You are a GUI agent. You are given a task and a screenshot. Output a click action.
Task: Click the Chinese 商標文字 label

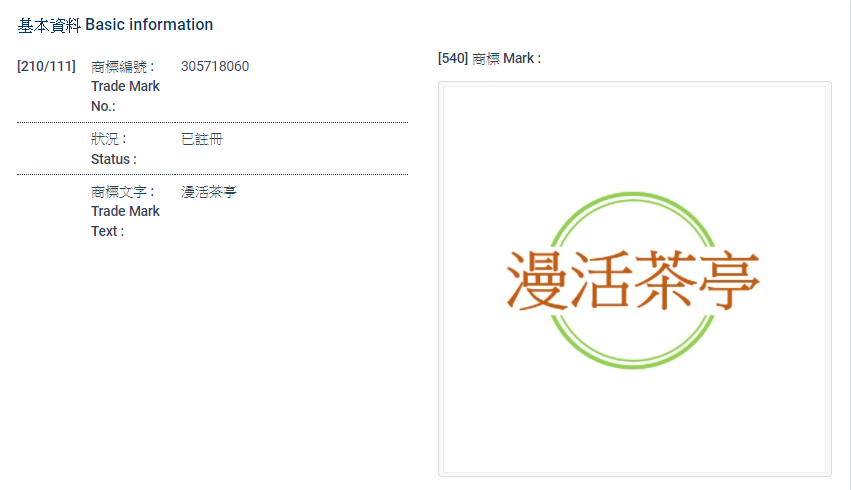pos(122,192)
